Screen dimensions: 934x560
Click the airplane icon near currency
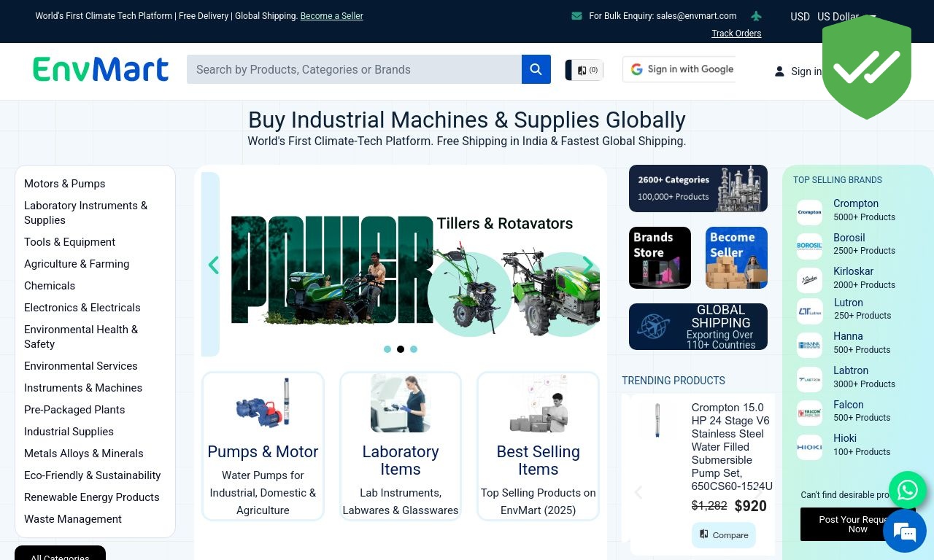coord(756,16)
